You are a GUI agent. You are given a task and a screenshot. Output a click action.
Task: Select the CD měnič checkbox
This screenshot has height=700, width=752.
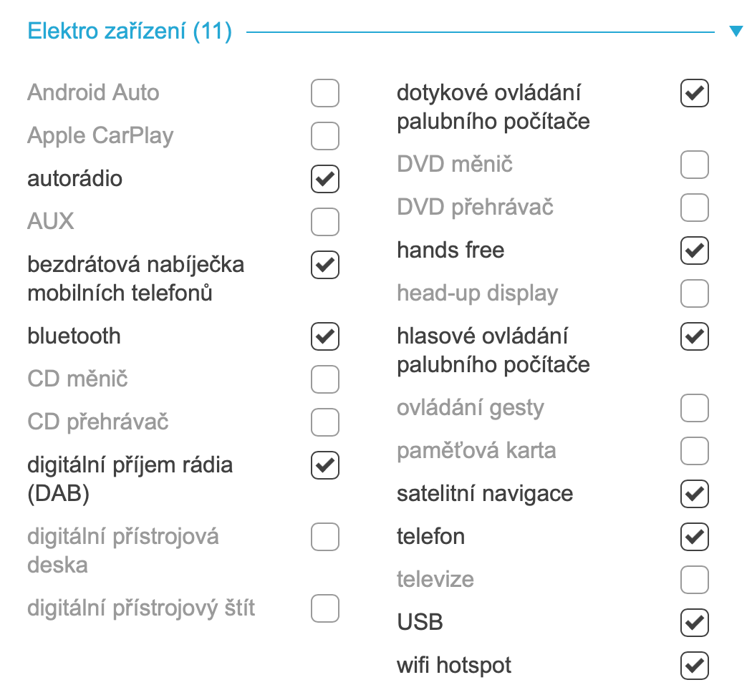(325, 379)
